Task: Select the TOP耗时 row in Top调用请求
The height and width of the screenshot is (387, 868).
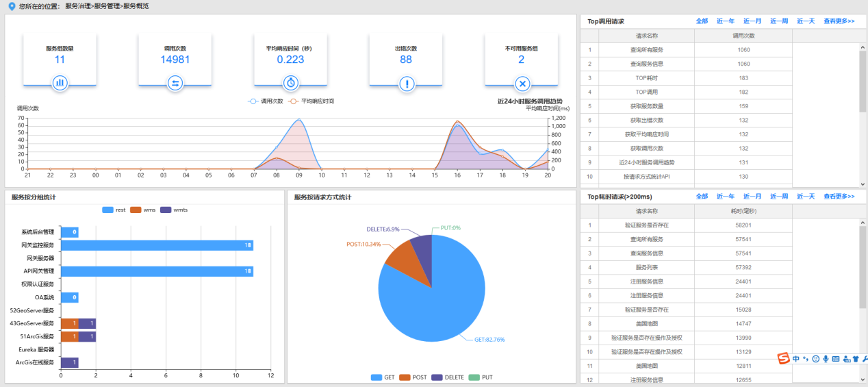Action: 686,78
